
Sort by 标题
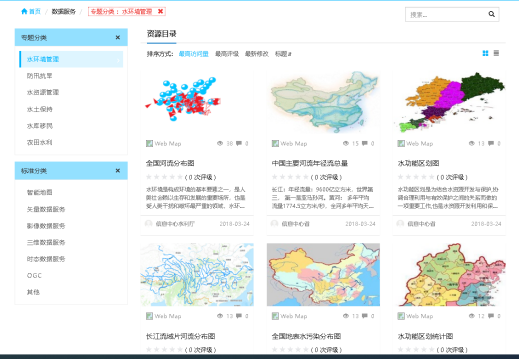click(x=283, y=54)
